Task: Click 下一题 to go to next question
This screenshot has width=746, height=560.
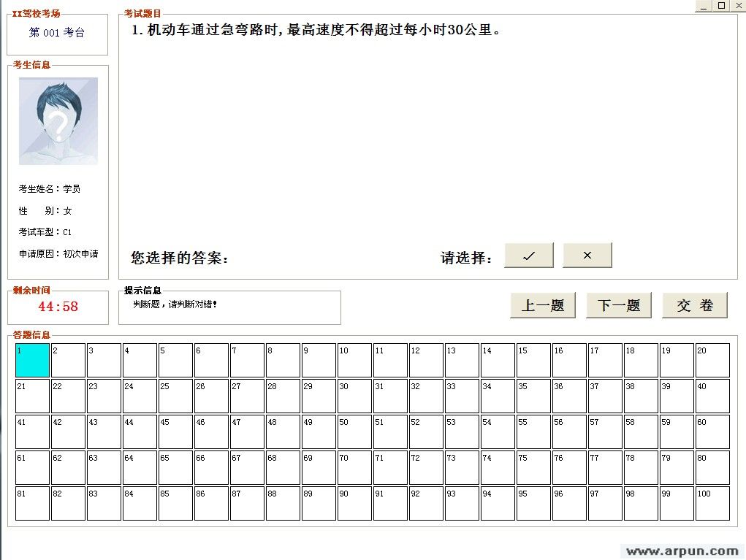Action: click(617, 305)
